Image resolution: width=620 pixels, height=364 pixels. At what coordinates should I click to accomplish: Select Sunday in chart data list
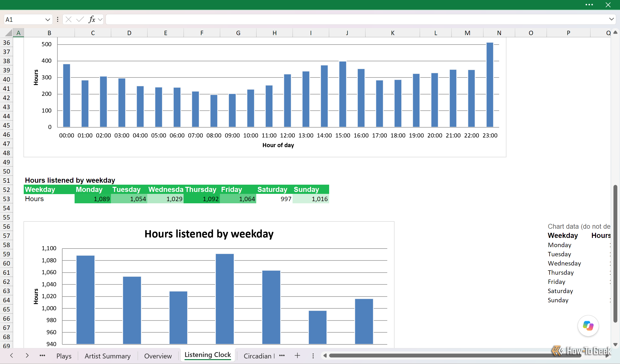(x=558, y=300)
